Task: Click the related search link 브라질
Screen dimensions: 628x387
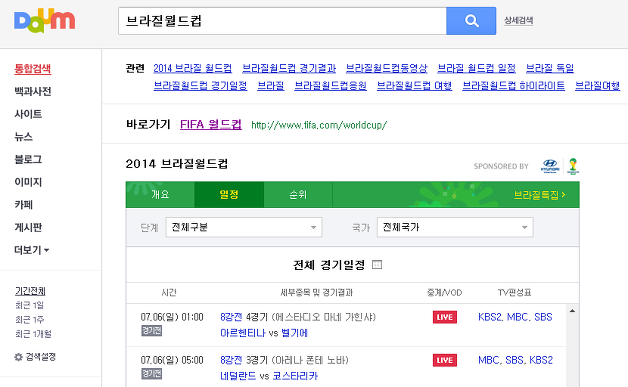Action: click(271, 86)
